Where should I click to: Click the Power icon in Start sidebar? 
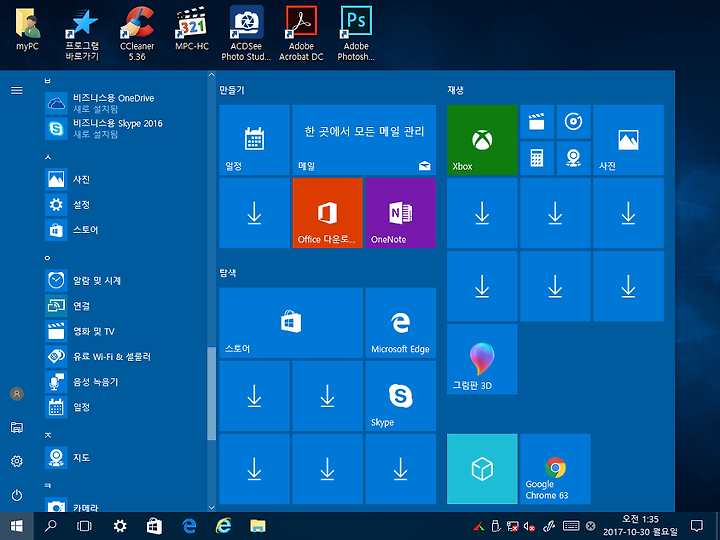tap(17, 495)
